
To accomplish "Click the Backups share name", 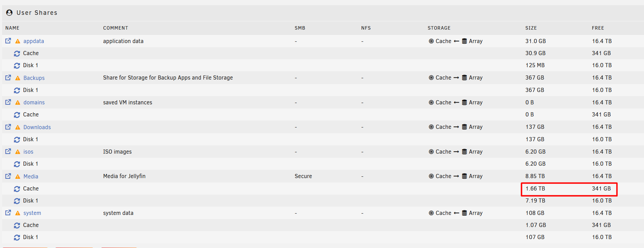I will pyautogui.click(x=34, y=78).
